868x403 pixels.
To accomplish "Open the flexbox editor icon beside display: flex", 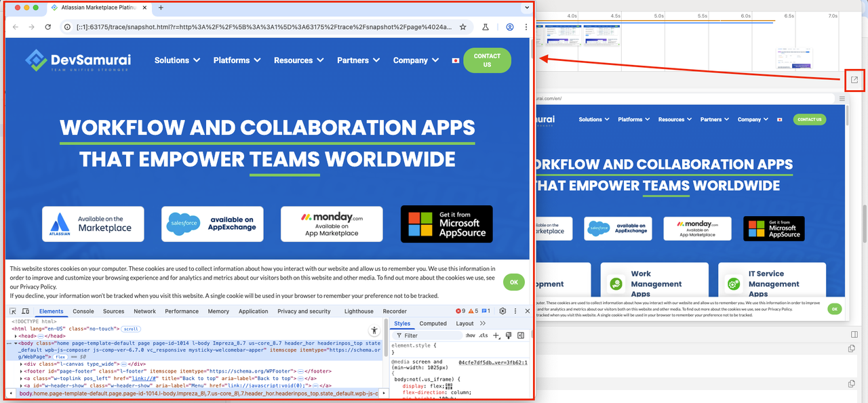I will [448, 385].
